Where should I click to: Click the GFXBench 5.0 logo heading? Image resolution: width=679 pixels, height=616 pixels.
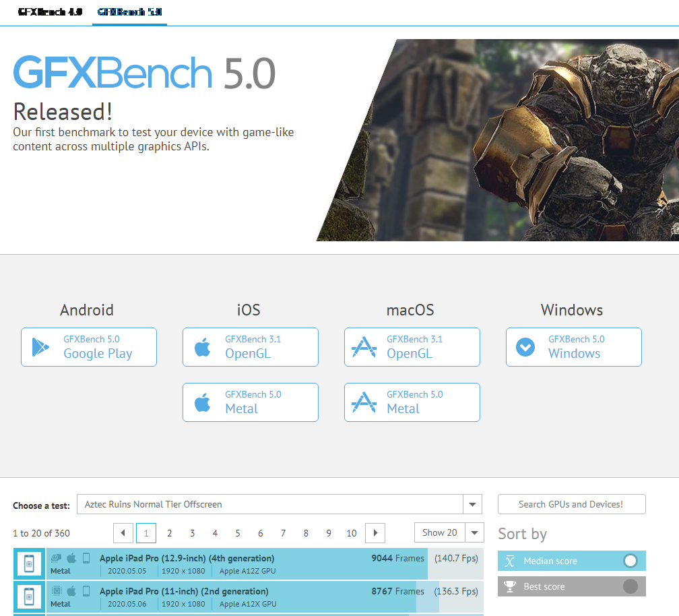click(144, 72)
